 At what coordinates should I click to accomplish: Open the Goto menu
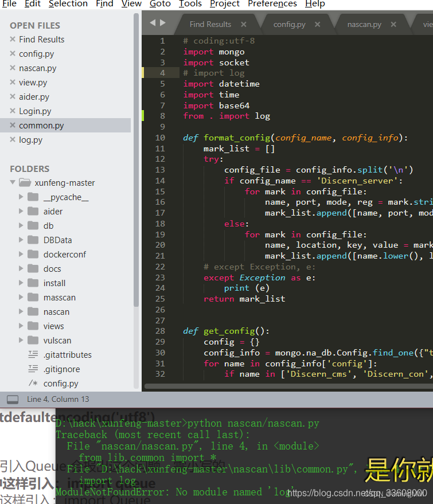click(160, 4)
